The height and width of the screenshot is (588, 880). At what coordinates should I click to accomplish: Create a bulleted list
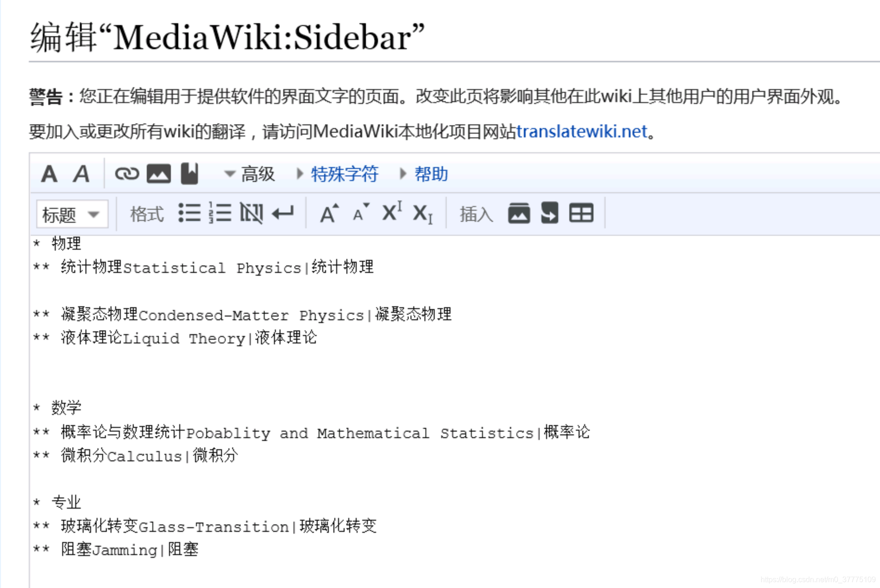(x=190, y=213)
